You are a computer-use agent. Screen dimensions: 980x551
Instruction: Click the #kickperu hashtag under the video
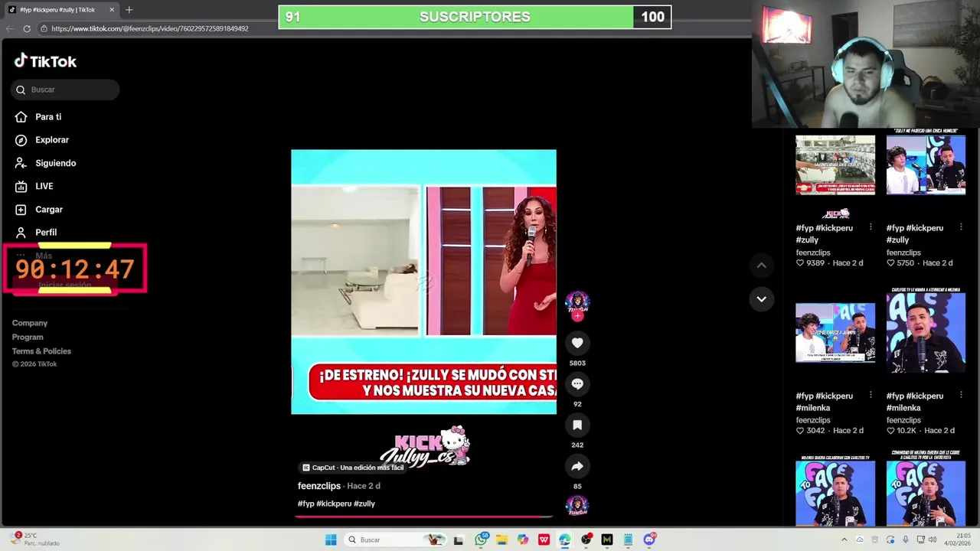334,504
